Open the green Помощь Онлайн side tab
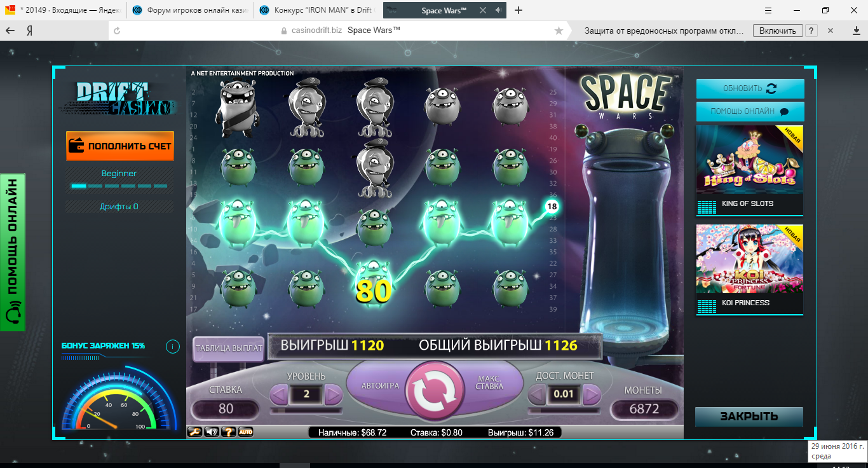868x468 pixels. 13,252
